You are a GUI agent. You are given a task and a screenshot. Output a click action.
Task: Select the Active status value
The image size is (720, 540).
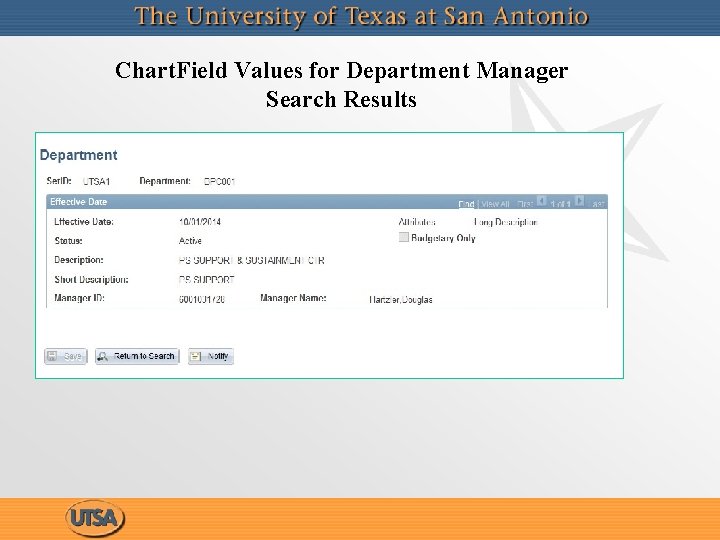pos(190,241)
